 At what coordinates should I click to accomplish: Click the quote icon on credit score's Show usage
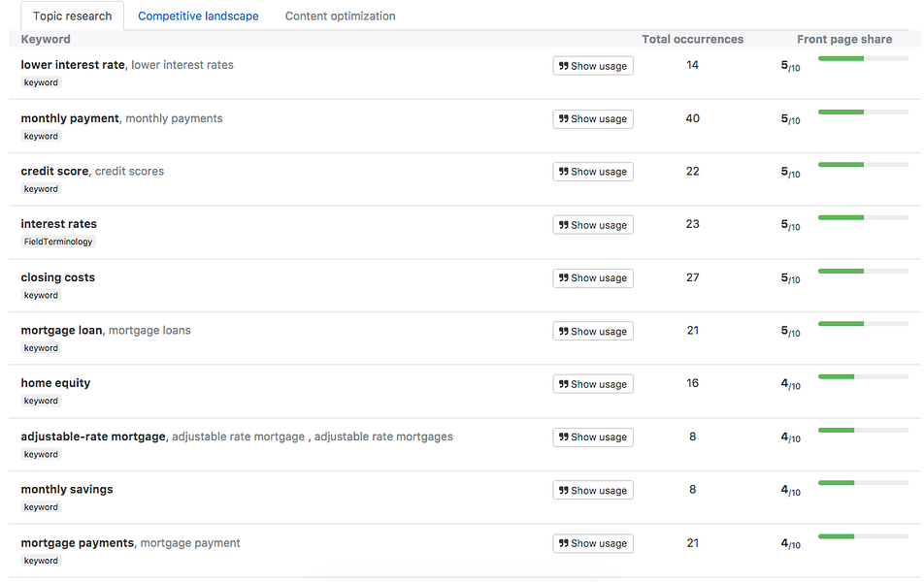point(565,171)
